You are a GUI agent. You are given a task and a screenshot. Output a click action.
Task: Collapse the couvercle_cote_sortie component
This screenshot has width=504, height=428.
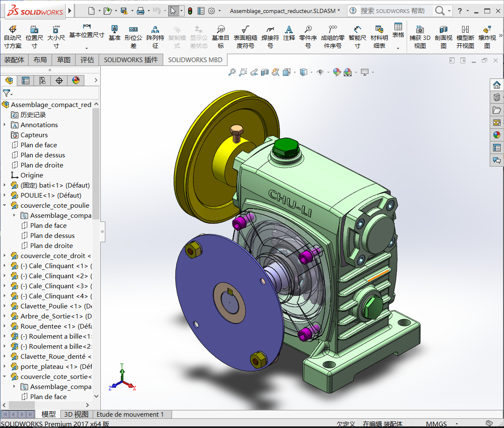tap(5, 376)
